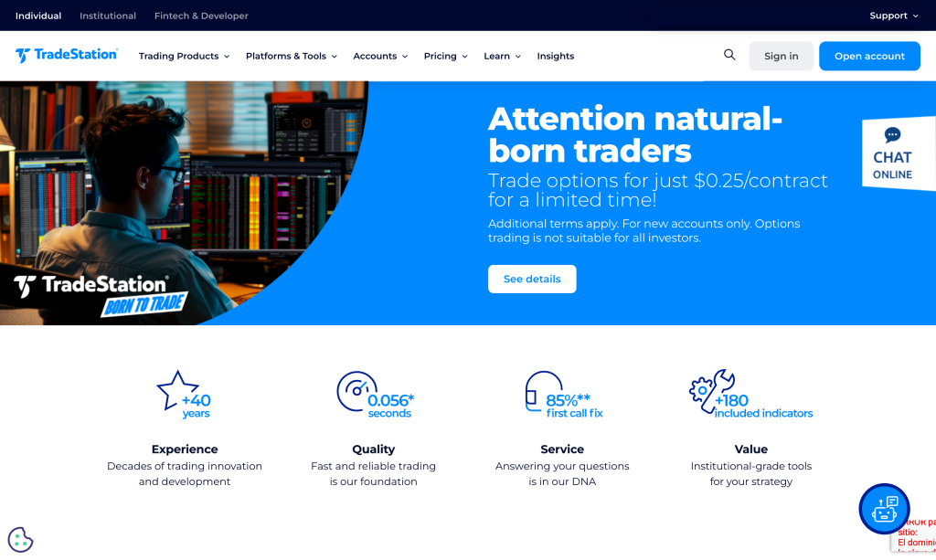The height and width of the screenshot is (560, 936).
Task: Select the Fintech & Developer tab
Action: coord(201,16)
